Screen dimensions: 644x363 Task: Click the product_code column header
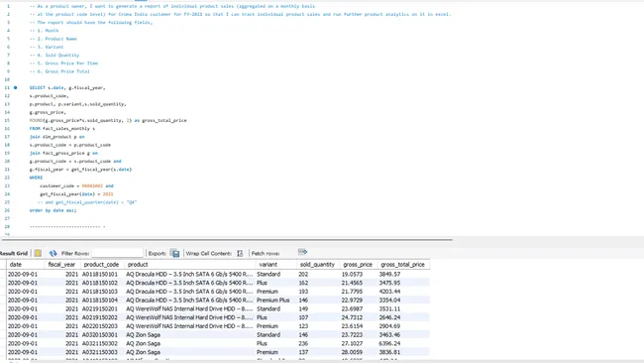tap(101, 265)
